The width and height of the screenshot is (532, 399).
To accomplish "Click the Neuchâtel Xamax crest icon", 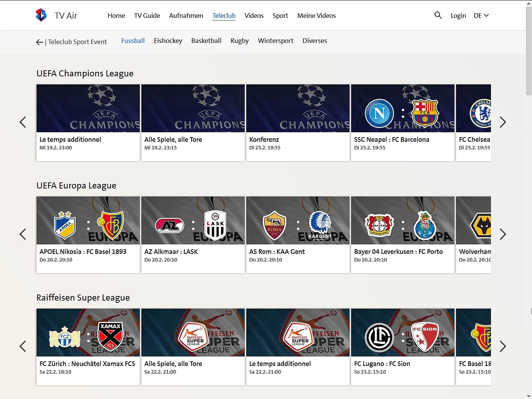I will [x=111, y=336].
